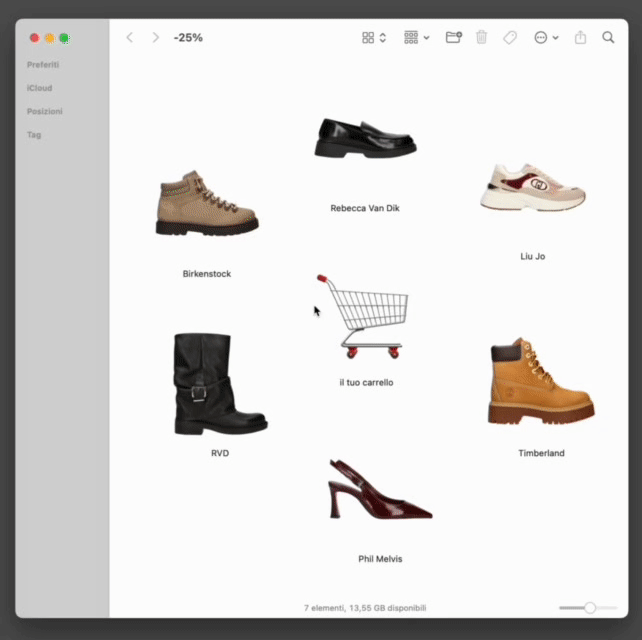Select Preferiti in the sidebar
The image size is (642, 640).
coord(43,65)
